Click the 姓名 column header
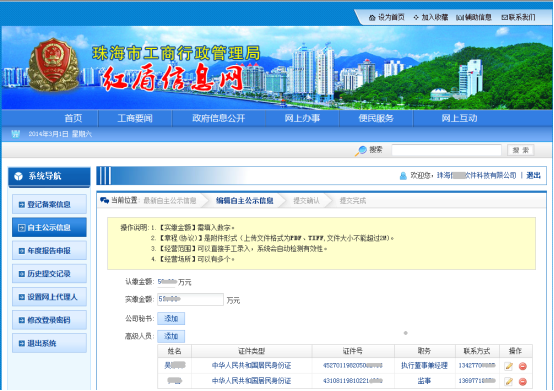 (x=175, y=351)
